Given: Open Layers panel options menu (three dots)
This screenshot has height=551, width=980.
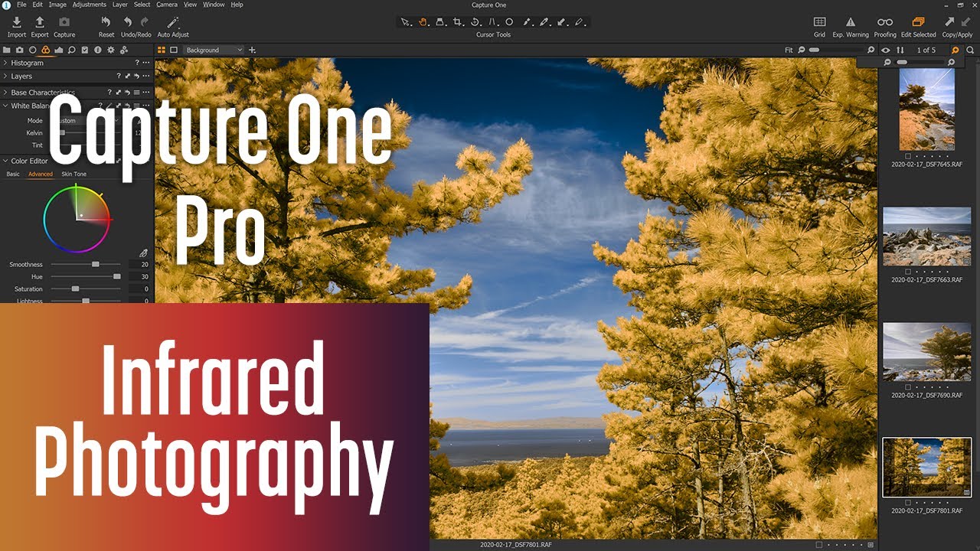Looking at the screenshot, I should tap(146, 77).
